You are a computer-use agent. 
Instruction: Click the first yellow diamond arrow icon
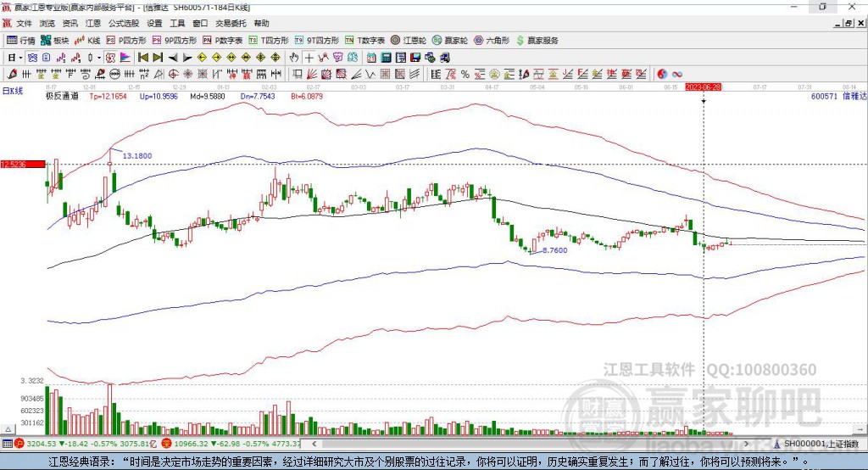(202, 58)
